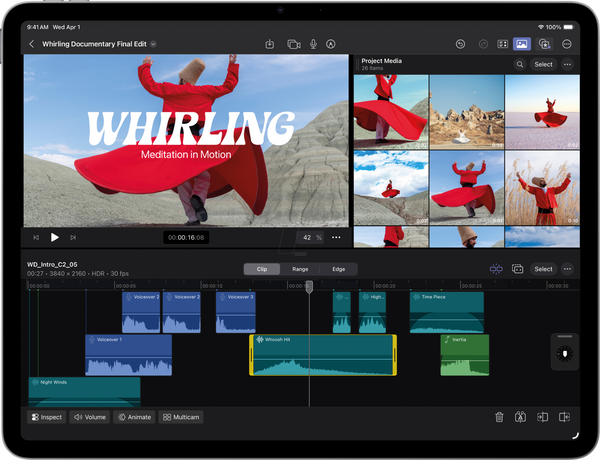Undo the last edit

(x=460, y=44)
